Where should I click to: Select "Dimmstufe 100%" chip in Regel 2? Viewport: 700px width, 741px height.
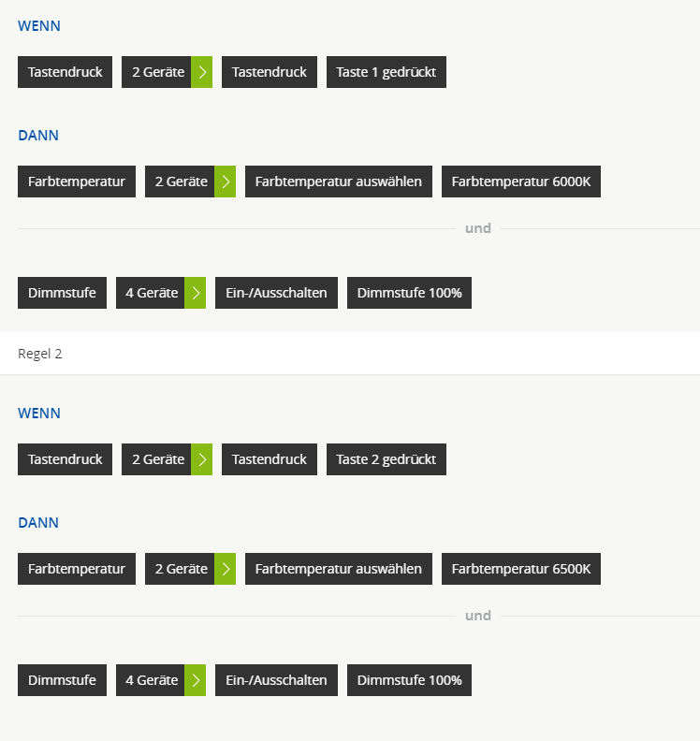click(x=409, y=680)
